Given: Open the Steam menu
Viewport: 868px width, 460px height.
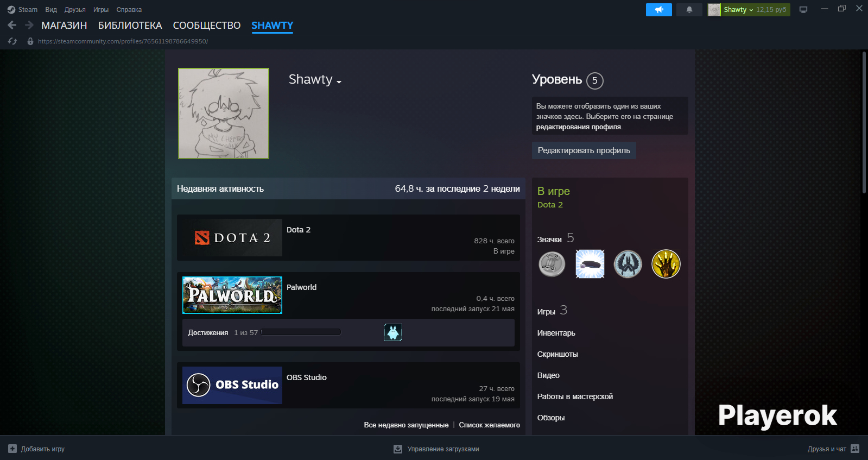Looking at the screenshot, I should click(x=28, y=10).
